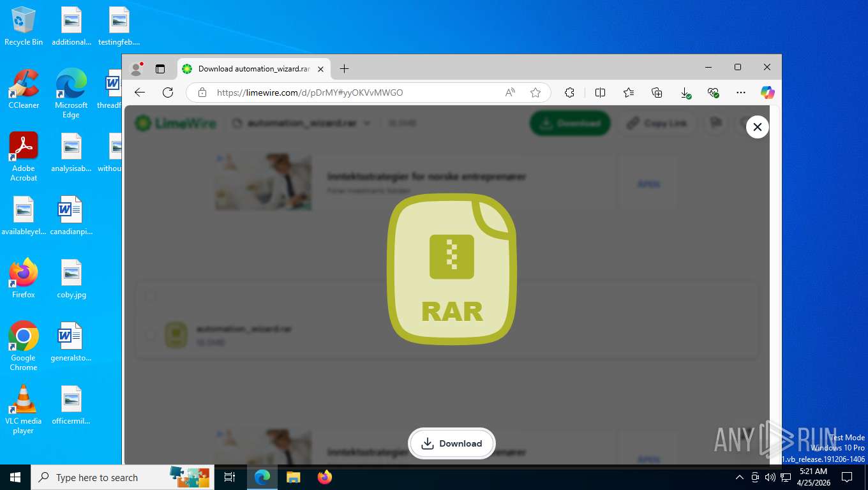This screenshot has height=490, width=868.
Task: Select additional... file on desktop
Action: [x=71, y=26]
